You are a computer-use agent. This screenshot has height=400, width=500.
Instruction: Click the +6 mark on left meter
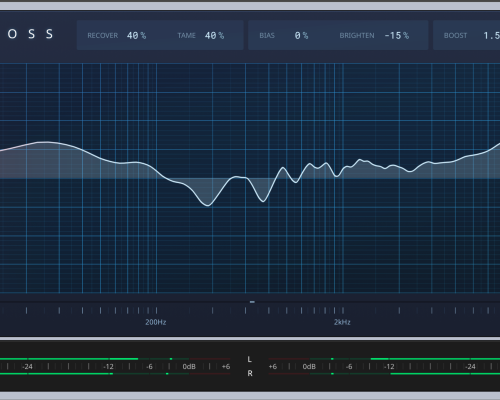point(226,366)
